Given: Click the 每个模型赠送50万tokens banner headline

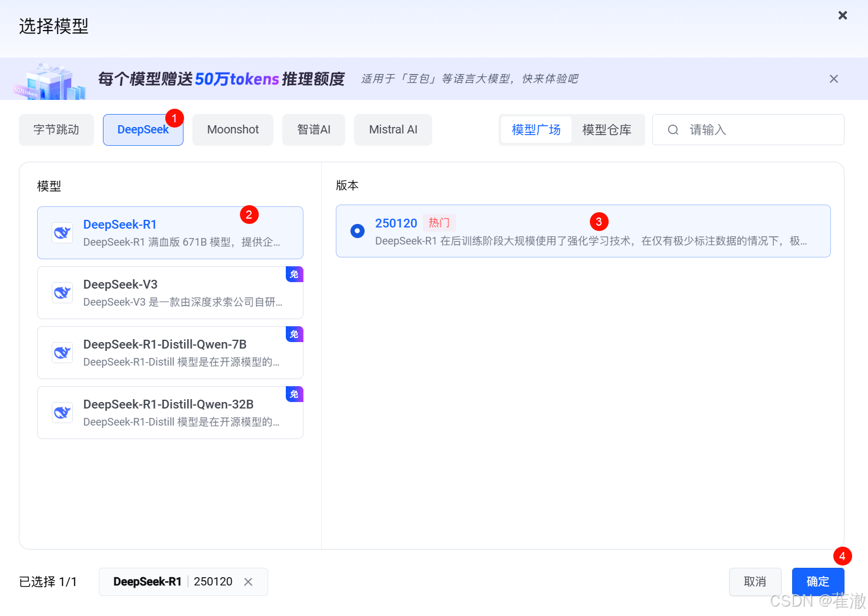Looking at the screenshot, I should pos(221,79).
